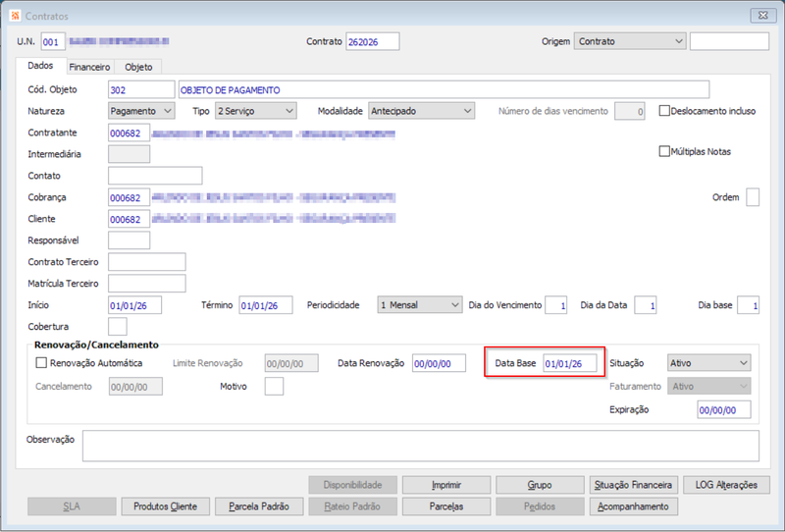This screenshot has height=532, width=785.
Task: Focus the Término date field
Action: tap(265, 305)
